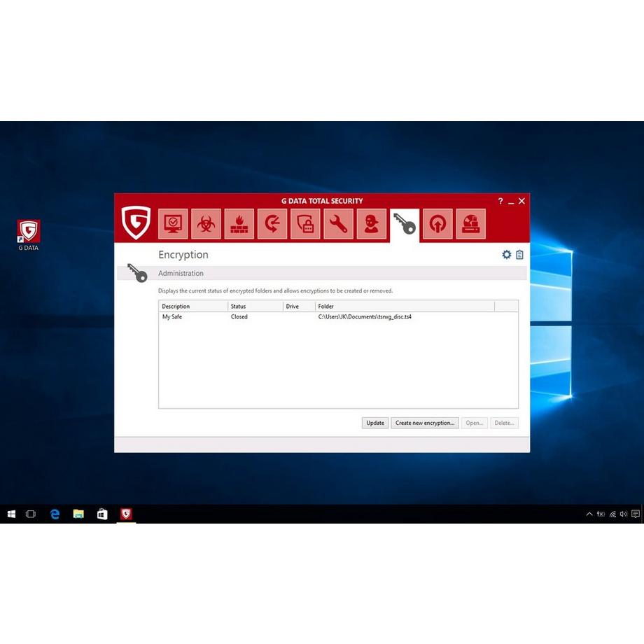This screenshot has width=644, height=644.
Task: Select the Encryption key tab
Action: pos(404,223)
